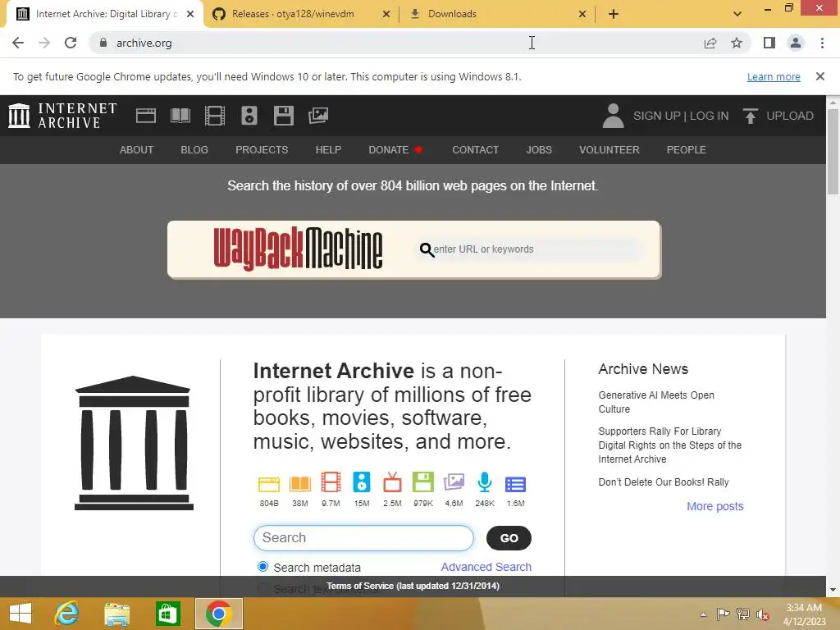Open the Windows Start button

pyautogui.click(x=21, y=614)
